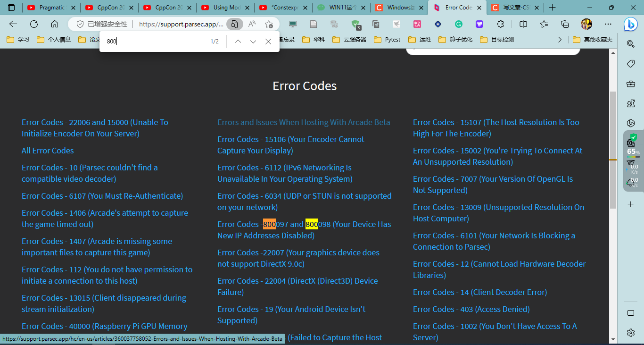
Task: Click the page vertical scrollbar thumb
Action: (613, 150)
